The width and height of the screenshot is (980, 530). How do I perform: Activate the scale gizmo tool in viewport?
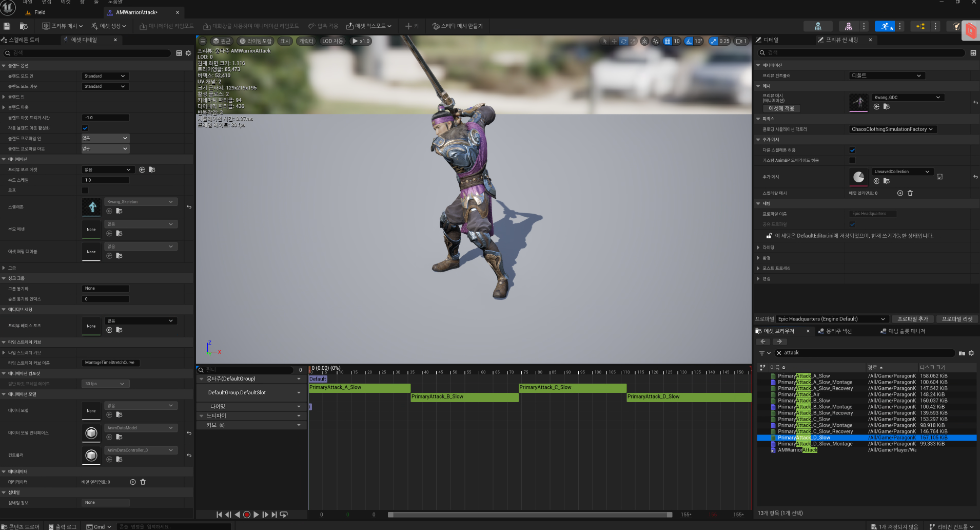pyautogui.click(x=633, y=41)
